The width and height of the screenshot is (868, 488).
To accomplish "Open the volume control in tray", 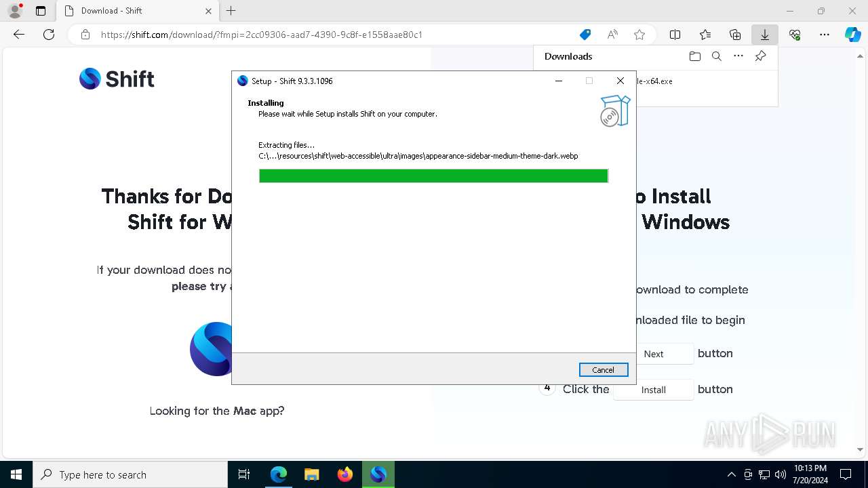I will [780, 474].
